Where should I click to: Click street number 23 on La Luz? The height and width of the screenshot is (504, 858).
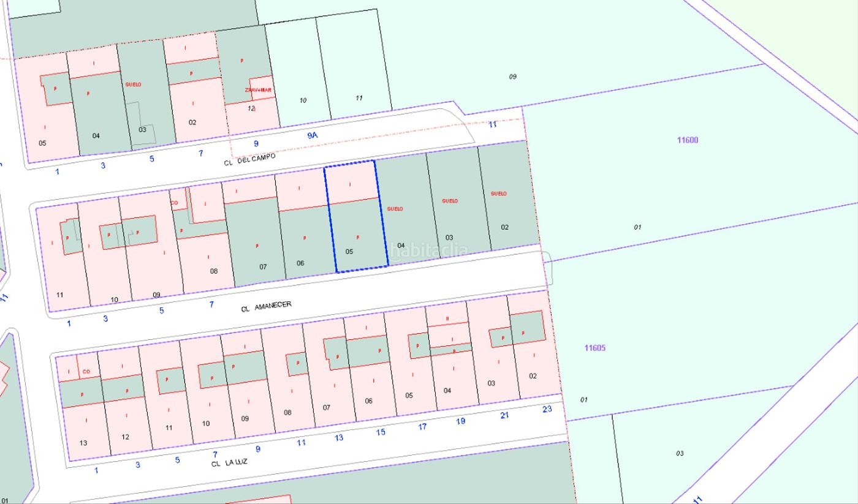pos(547,409)
